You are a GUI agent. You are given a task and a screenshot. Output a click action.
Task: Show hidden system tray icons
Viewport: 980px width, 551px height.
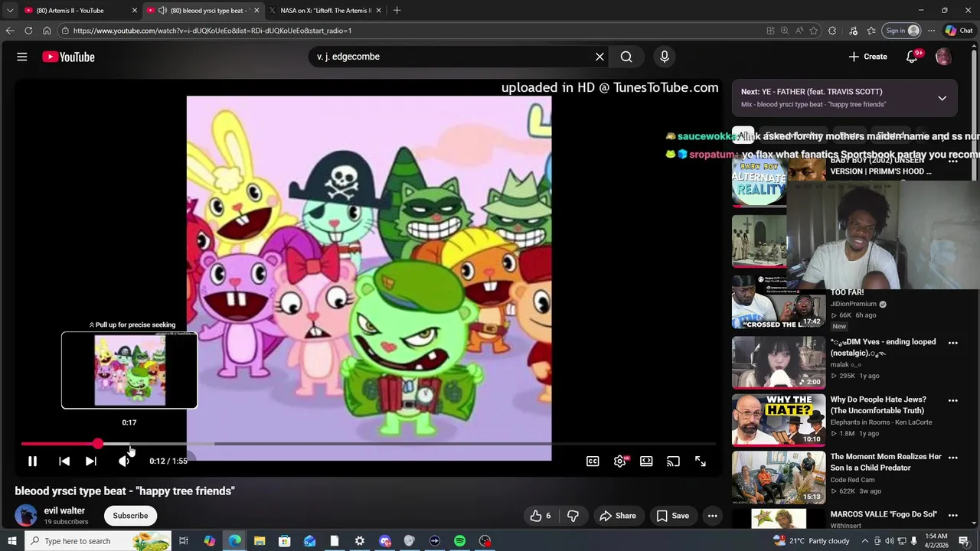[865, 541]
